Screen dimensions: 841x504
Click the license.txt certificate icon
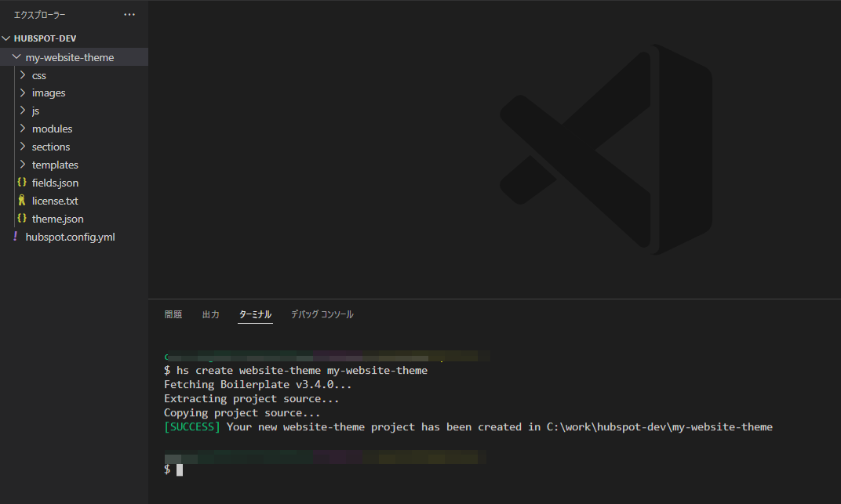(x=22, y=201)
